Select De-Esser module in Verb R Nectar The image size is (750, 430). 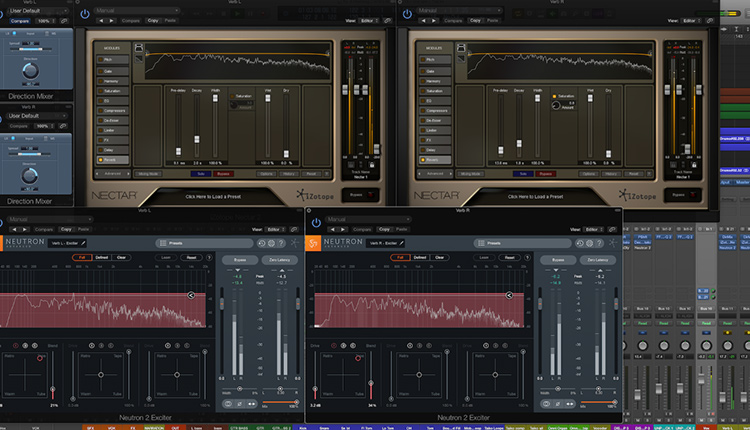(x=435, y=121)
